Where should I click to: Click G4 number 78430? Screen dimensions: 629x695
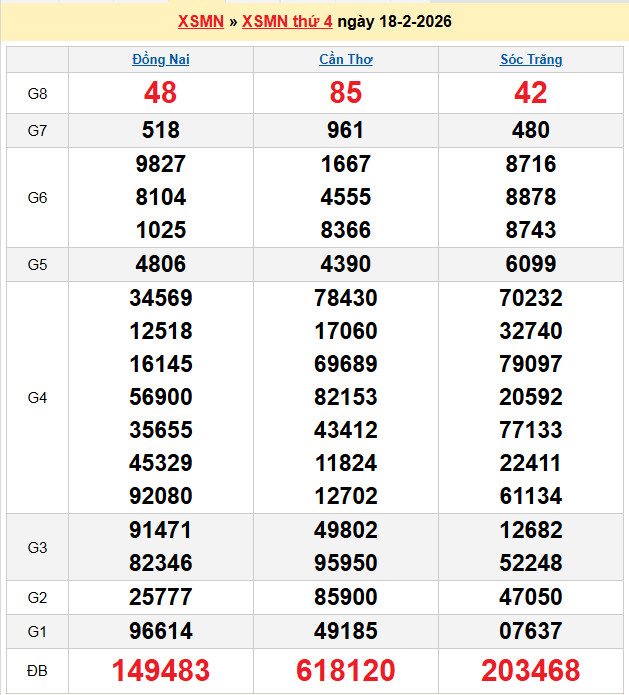pos(346,298)
